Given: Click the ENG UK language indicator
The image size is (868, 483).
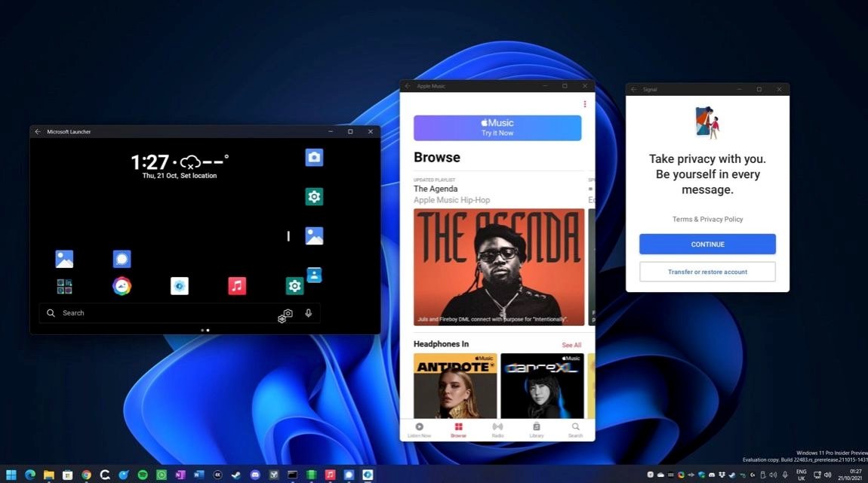Looking at the screenshot, I should point(801,475).
